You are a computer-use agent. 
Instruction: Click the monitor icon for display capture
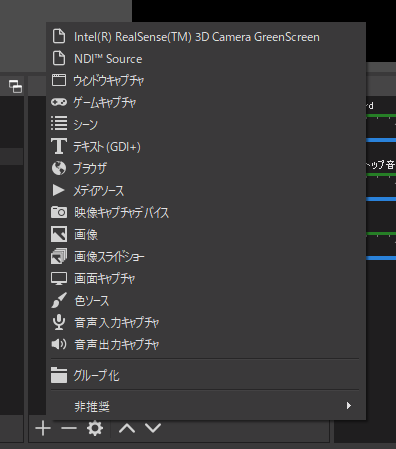[59, 278]
